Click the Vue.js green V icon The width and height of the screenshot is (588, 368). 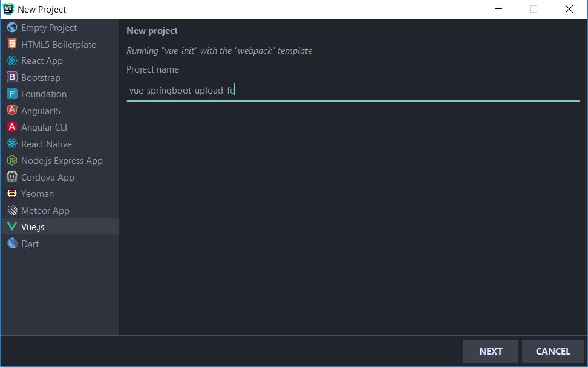tap(12, 227)
